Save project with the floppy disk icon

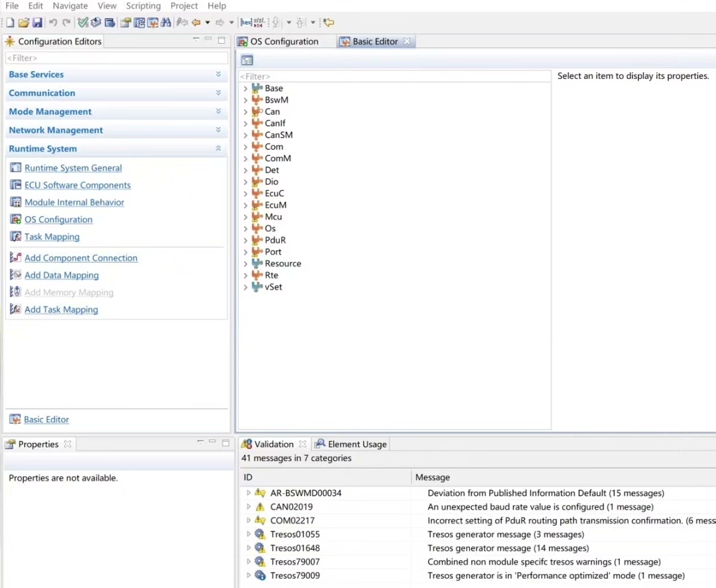coord(37,23)
